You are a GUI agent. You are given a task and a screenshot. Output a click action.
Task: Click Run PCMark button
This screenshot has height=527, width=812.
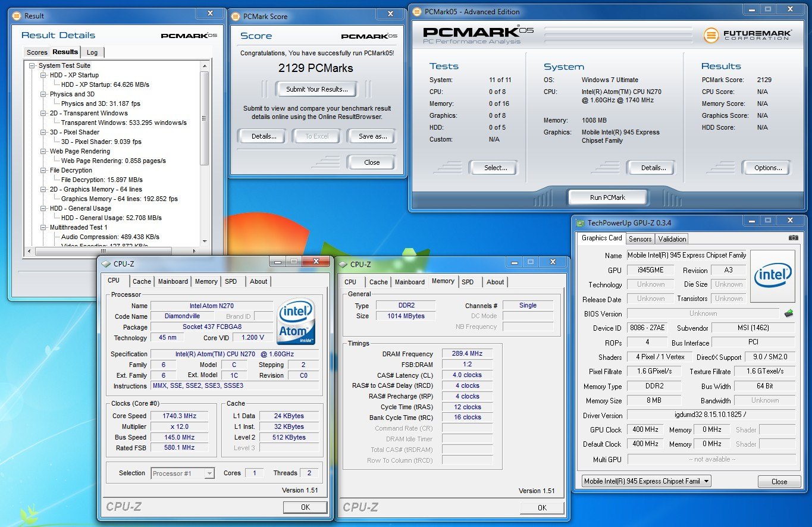tap(607, 197)
